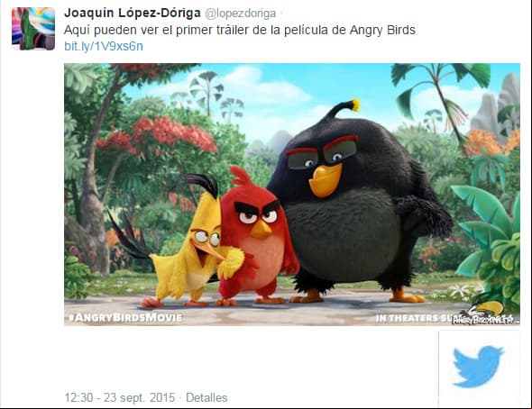532x409 pixels.
Task: Open the bit.ly/1V9xs6n trailer link
Action: [104, 46]
